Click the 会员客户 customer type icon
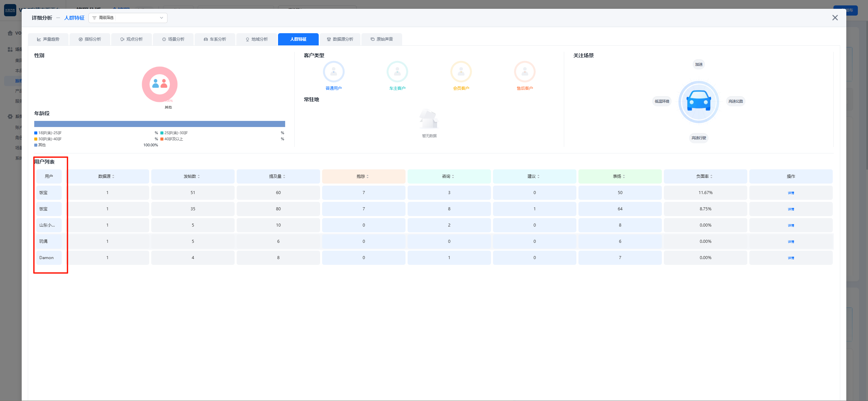 461,72
